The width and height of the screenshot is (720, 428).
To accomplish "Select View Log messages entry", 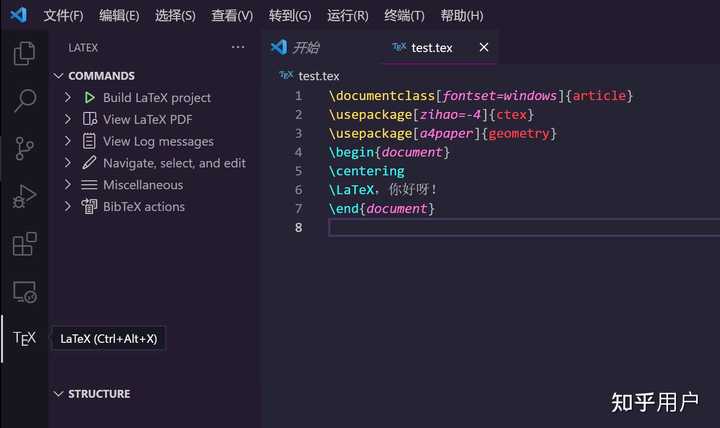I will click(x=158, y=142).
